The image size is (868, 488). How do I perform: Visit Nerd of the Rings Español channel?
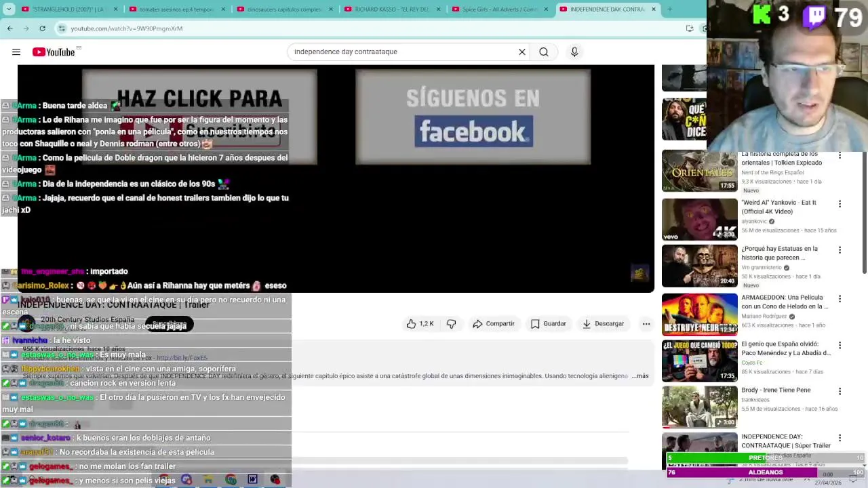click(772, 173)
